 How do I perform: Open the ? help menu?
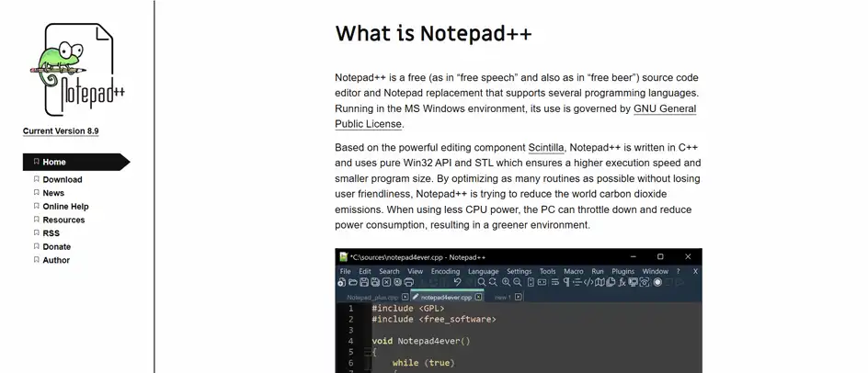coord(679,271)
